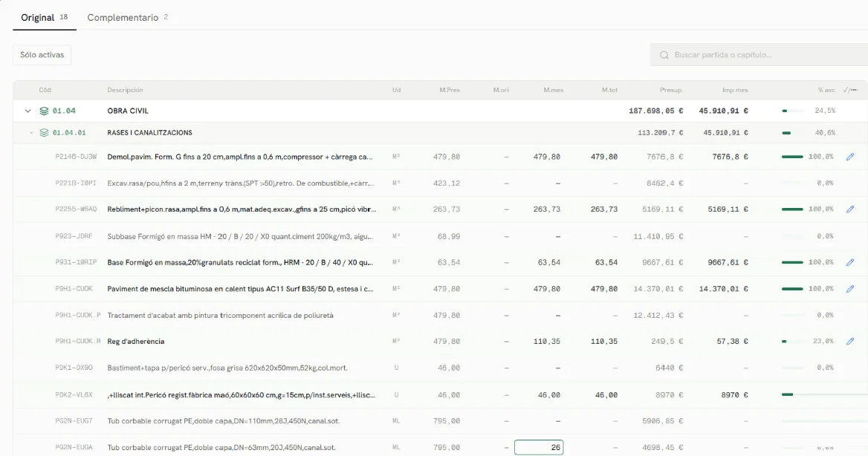Viewport: 868px width, 456px height.
Task: Click the Descripción column header
Action: click(x=125, y=90)
